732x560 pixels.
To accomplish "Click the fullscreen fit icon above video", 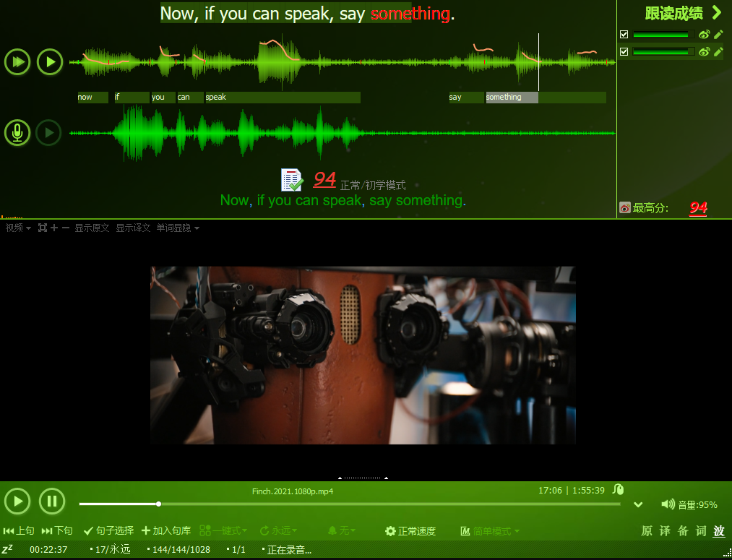I will click(43, 228).
